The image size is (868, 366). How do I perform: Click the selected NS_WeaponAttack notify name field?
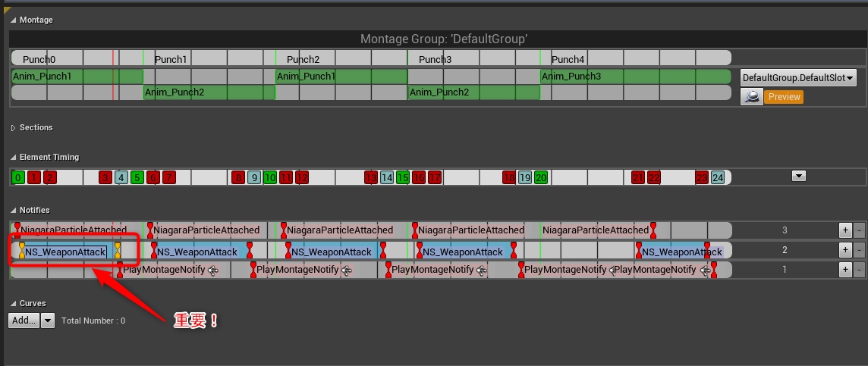65,252
